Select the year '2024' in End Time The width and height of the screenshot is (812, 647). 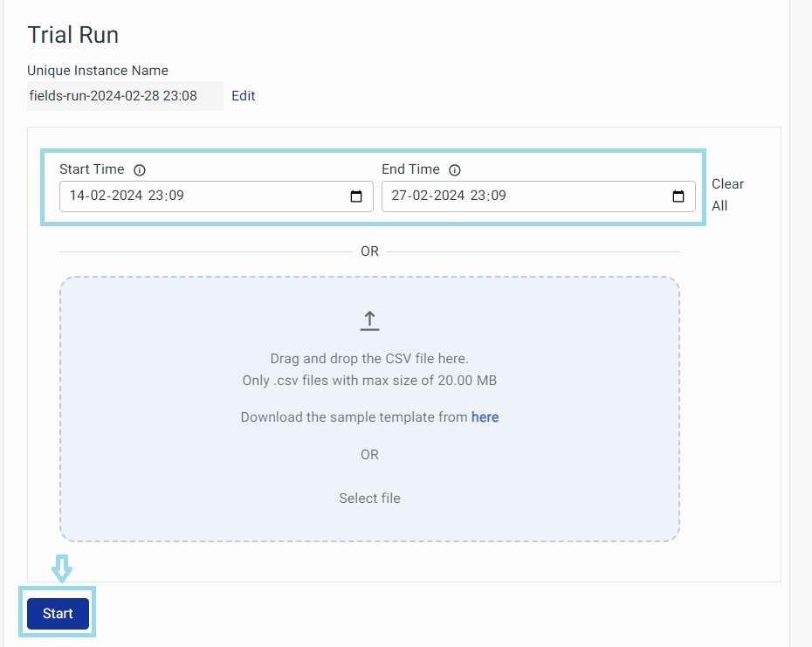pyautogui.click(x=448, y=196)
